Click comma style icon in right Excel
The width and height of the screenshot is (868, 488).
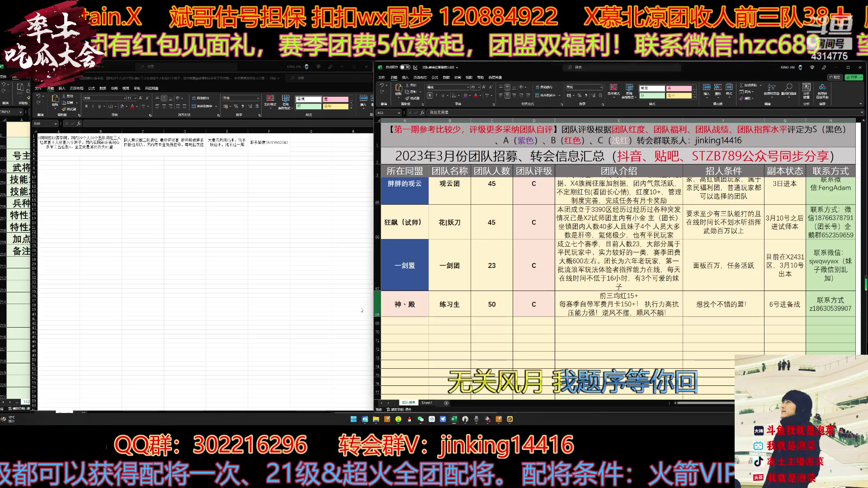click(586, 95)
